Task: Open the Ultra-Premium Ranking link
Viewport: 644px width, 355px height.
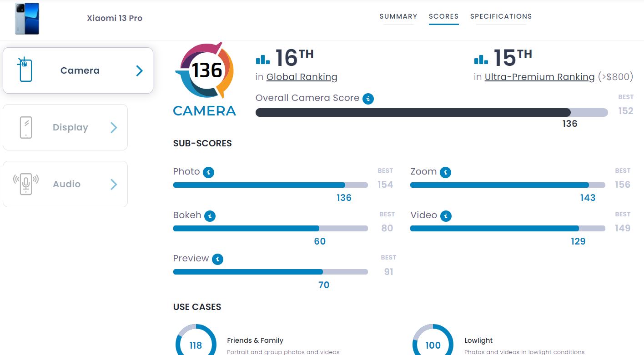Action: [539, 77]
